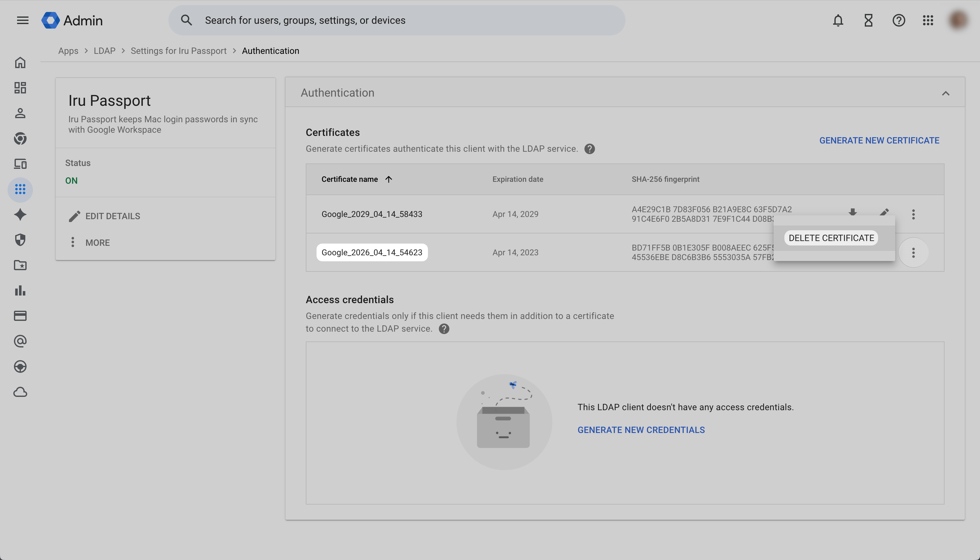Click the SHA-256 fingerprint column header

click(665, 179)
